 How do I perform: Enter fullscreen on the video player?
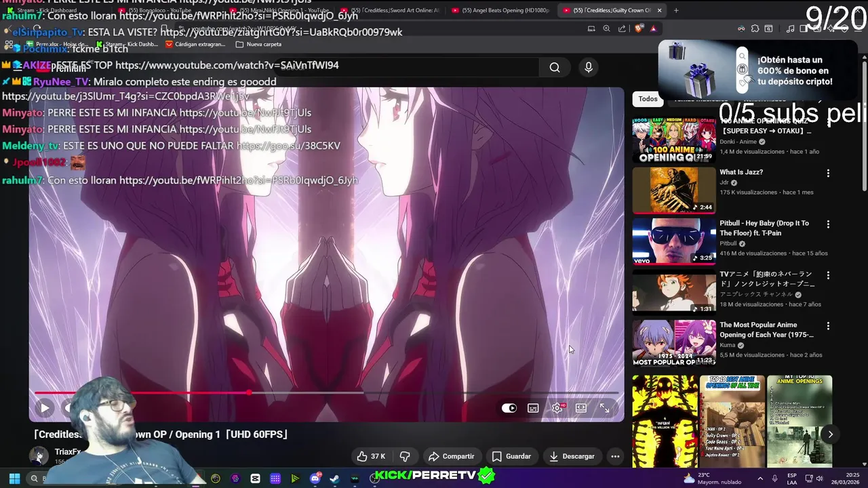coord(604,408)
